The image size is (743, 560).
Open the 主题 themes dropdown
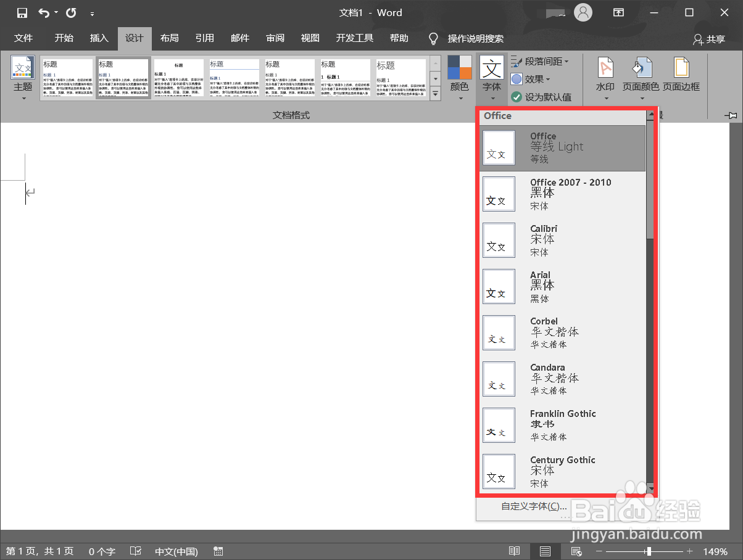pyautogui.click(x=23, y=79)
